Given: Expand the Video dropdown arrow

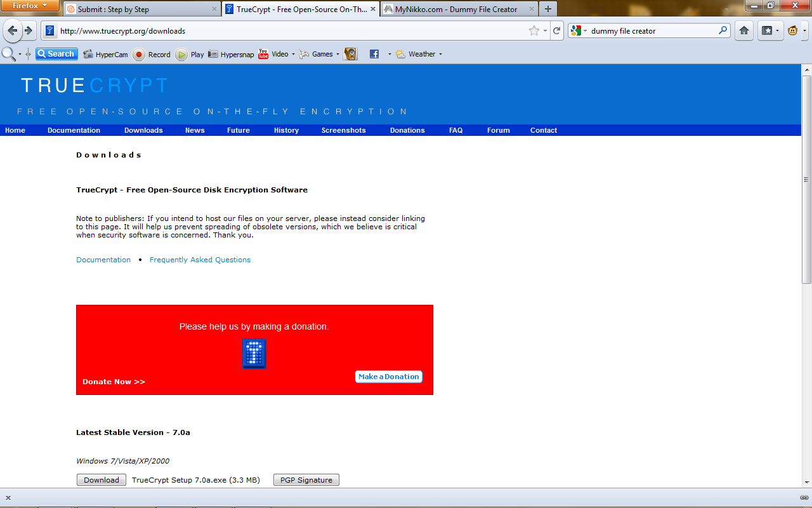Looking at the screenshot, I should [x=293, y=55].
